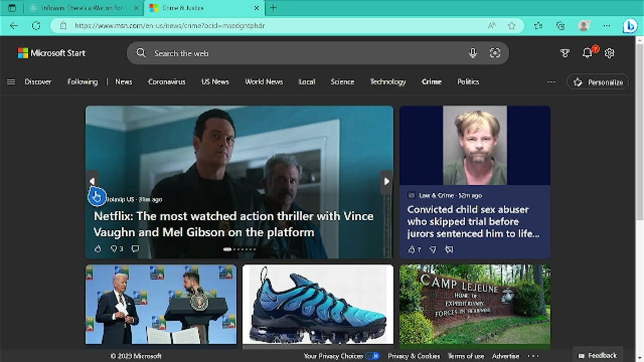Open MSN page settings gear
The height and width of the screenshot is (362, 644).
(x=609, y=53)
